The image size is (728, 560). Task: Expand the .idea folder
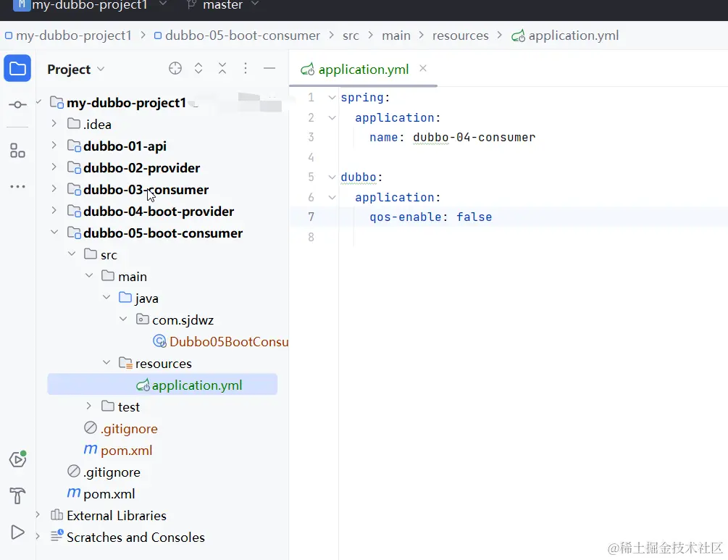point(54,123)
